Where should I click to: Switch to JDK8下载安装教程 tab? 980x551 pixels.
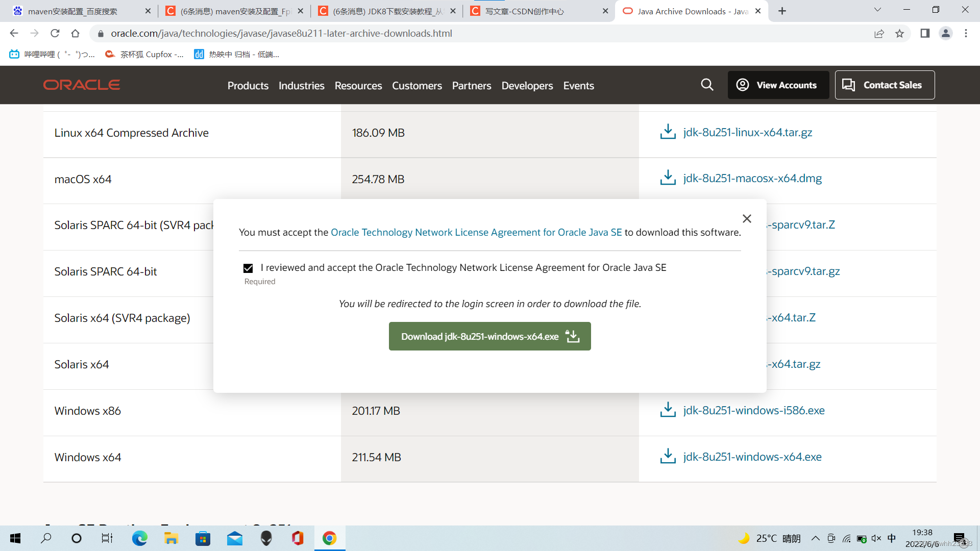click(388, 11)
